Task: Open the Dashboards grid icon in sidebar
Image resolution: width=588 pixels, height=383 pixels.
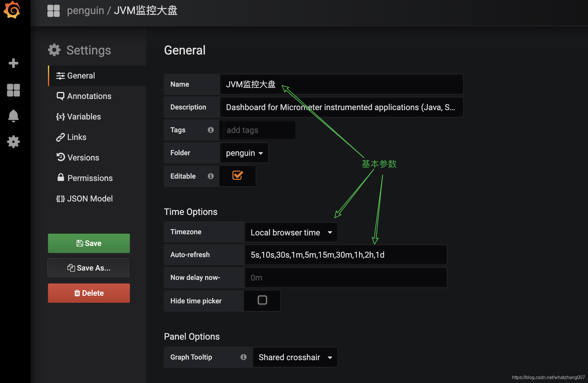Action: (x=13, y=90)
